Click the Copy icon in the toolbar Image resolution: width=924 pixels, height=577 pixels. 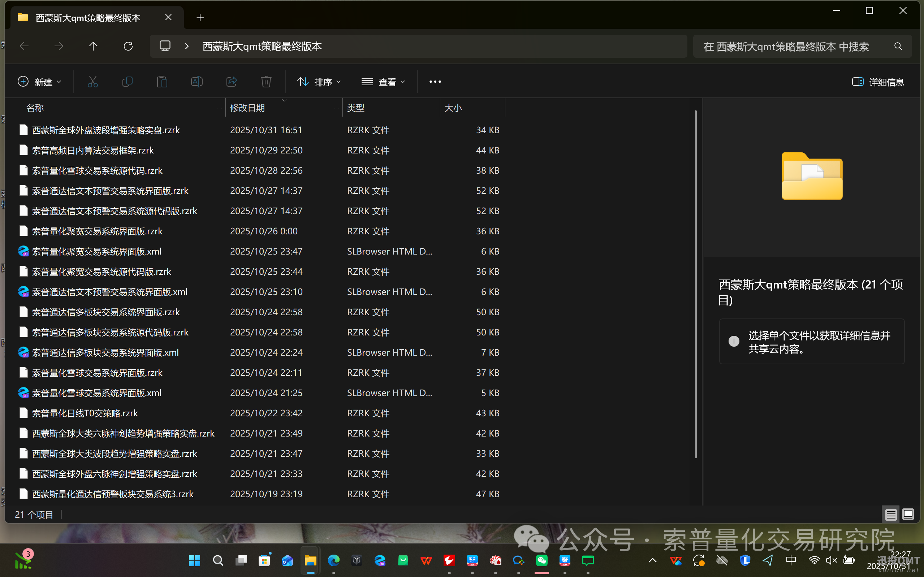(128, 82)
